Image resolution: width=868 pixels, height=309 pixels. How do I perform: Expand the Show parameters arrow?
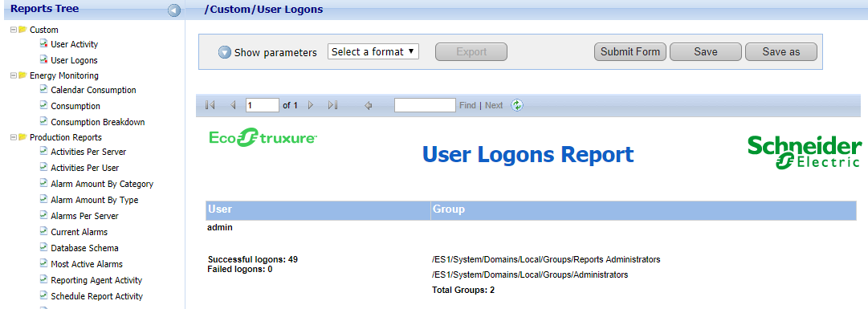224,52
